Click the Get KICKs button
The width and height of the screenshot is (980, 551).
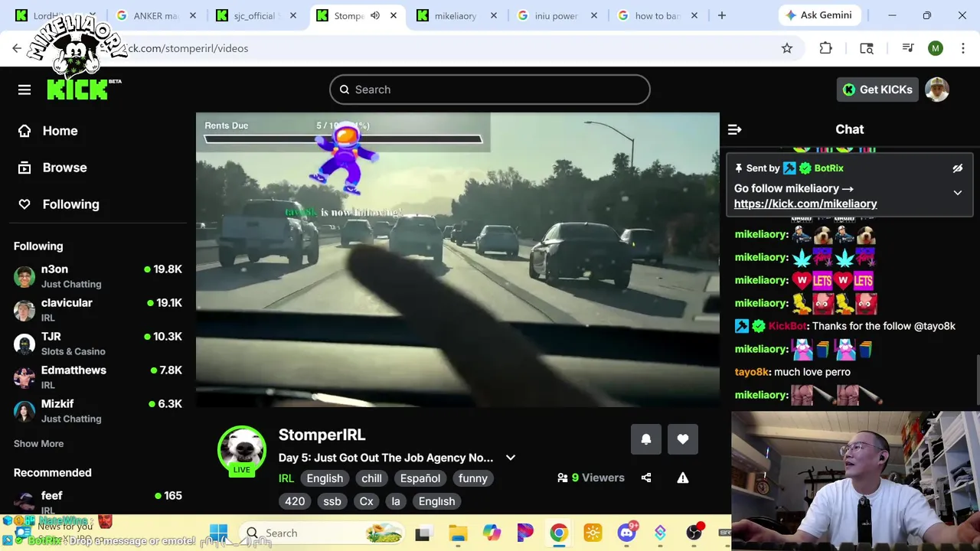(877, 90)
